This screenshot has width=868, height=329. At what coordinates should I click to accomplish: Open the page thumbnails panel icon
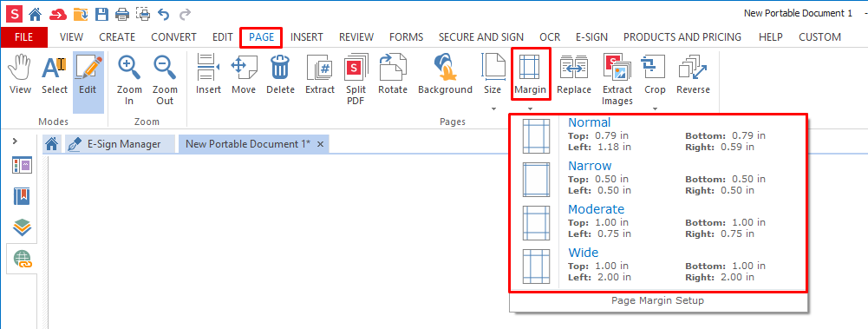point(23,165)
